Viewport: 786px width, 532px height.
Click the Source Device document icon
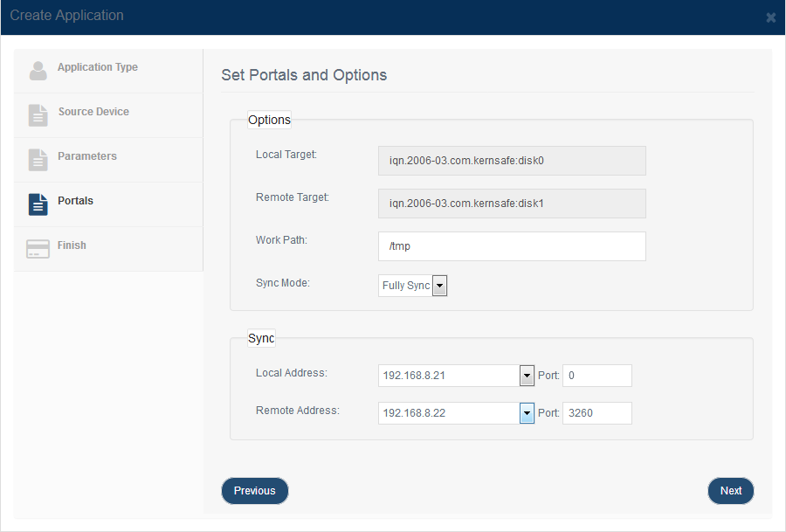38,115
